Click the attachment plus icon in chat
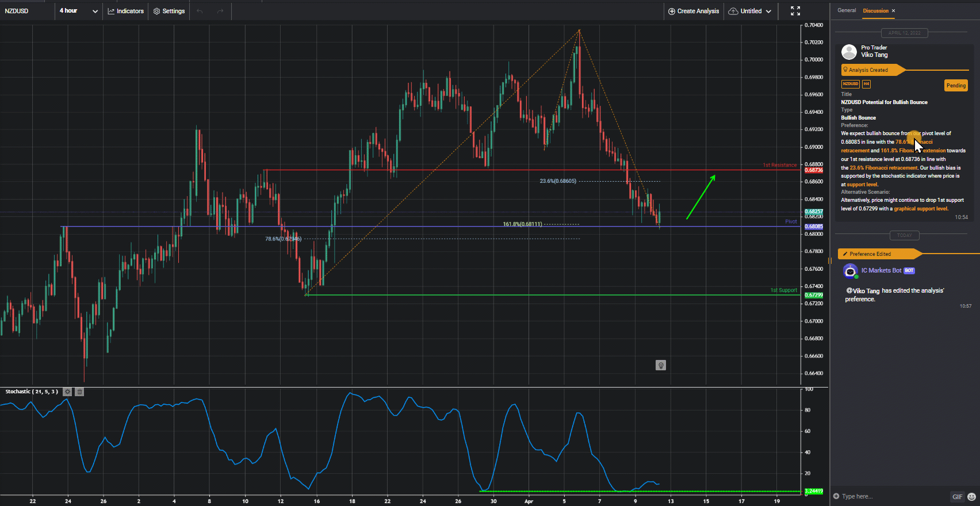This screenshot has height=506, width=980. pyautogui.click(x=836, y=496)
